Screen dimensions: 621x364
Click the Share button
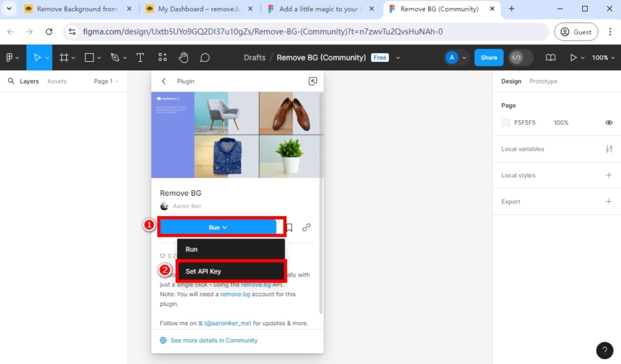click(x=488, y=58)
